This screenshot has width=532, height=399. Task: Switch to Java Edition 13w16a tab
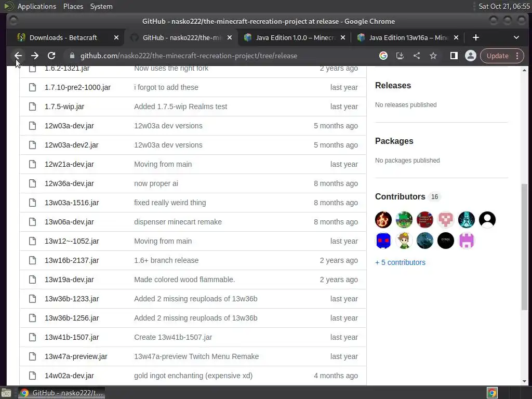pyautogui.click(x=408, y=37)
